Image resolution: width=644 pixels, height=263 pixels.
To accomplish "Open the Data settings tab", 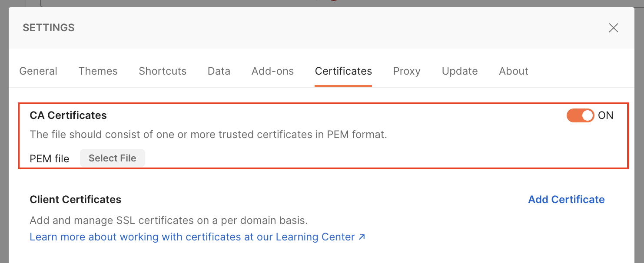I will tap(219, 71).
